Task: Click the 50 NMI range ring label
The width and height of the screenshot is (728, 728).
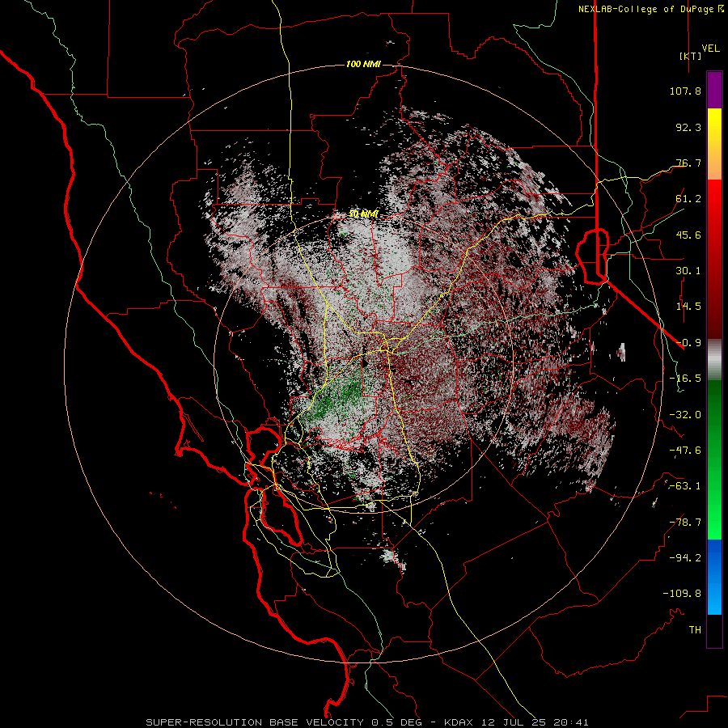Action: click(363, 214)
